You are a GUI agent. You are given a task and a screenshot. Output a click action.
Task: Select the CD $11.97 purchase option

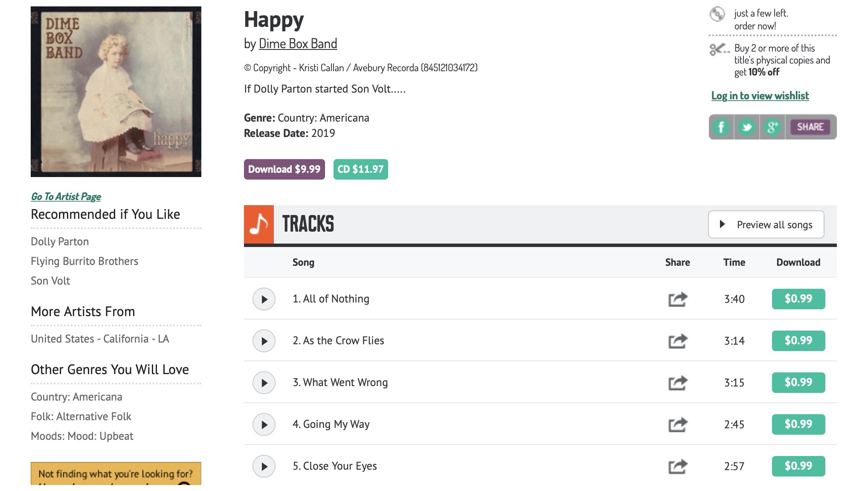360,169
